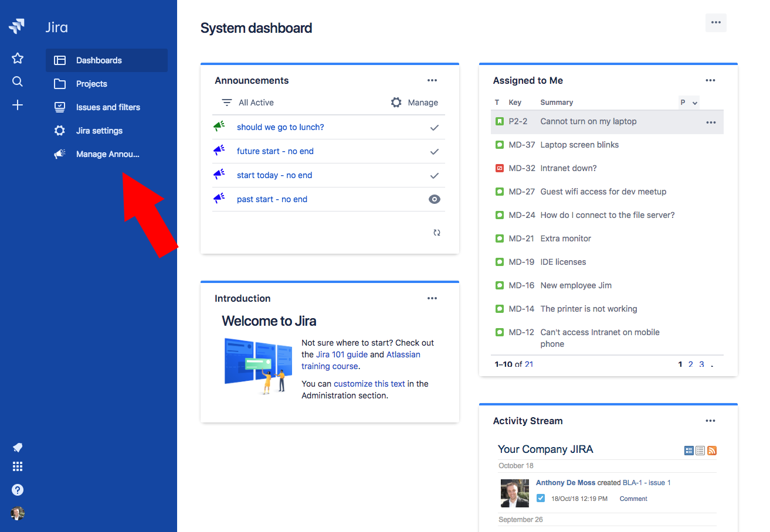The image size is (770, 532).
Task: Open the 'should we go to lunch?' announcement
Action: pos(280,127)
